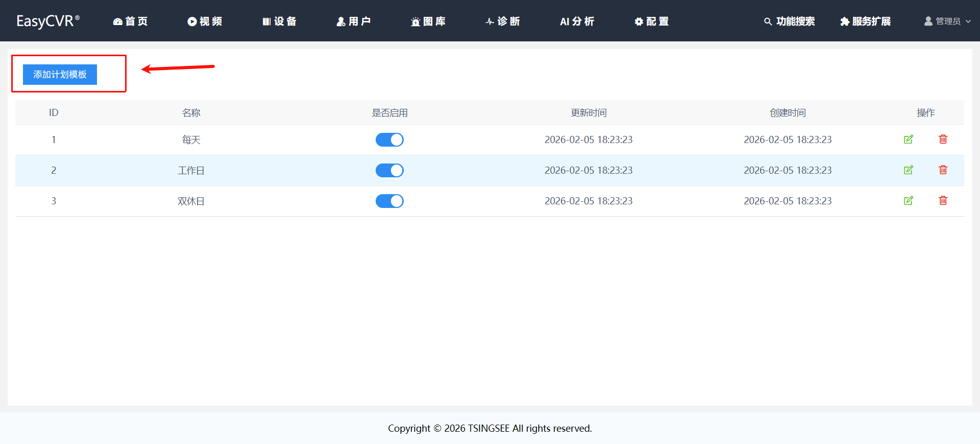Viewport: 980px width, 444px height.
Task: Toggle off the 工作日 template
Action: 389,171
